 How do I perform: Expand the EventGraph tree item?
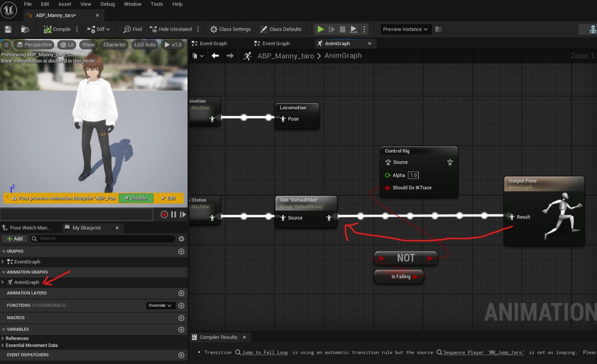(x=3, y=262)
